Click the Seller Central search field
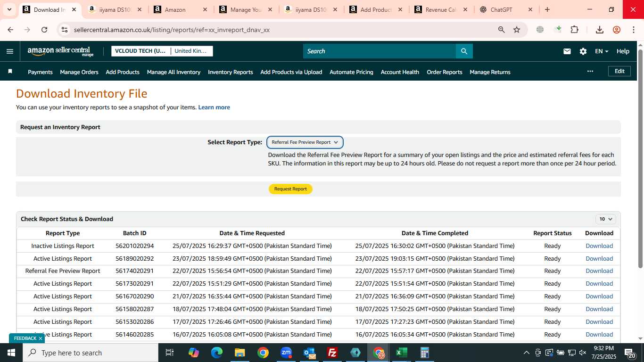Image resolution: width=644 pixels, height=362 pixels. pyautogui.click(x=380, y=51)
